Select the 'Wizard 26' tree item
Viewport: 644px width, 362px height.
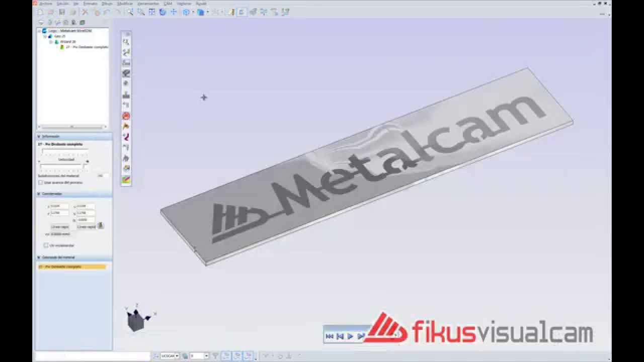pos(67,42)
